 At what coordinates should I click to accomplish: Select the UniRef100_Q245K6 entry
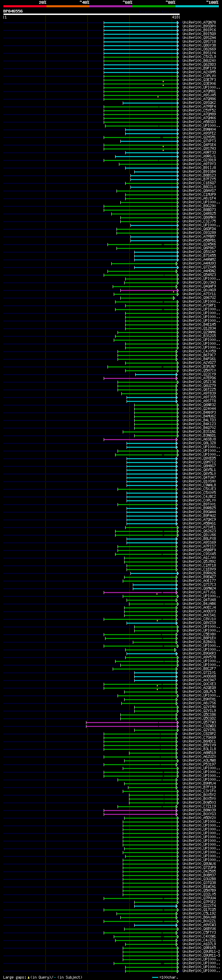[x=199, y=245]
